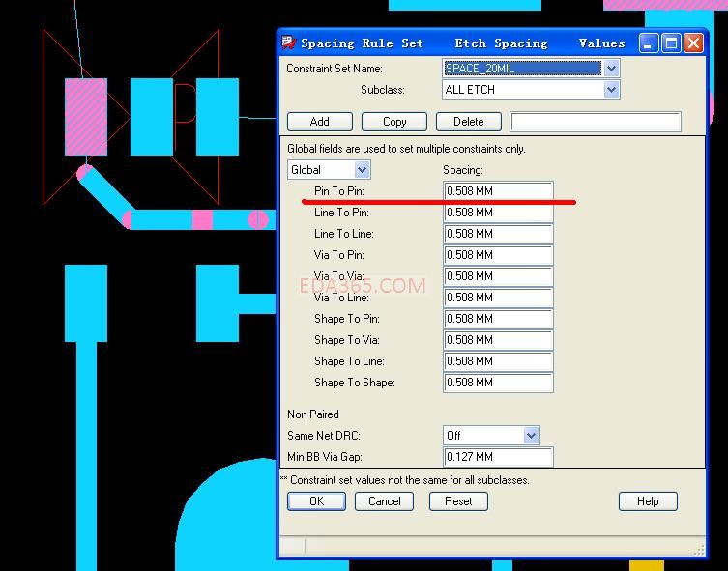The image size is (728, 571).
Task: Click the Add button
Action: point(320,122)
